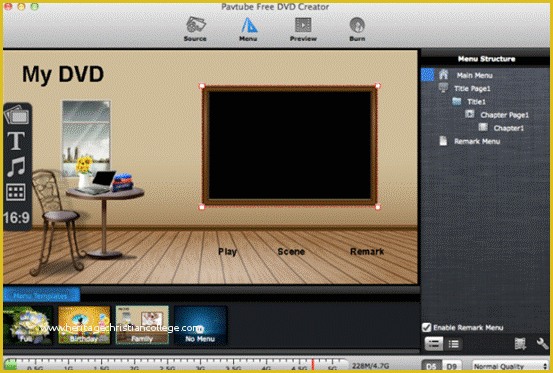Click the Chapter Page1 film icon
The image size is (553, 373).
(469, 114)
